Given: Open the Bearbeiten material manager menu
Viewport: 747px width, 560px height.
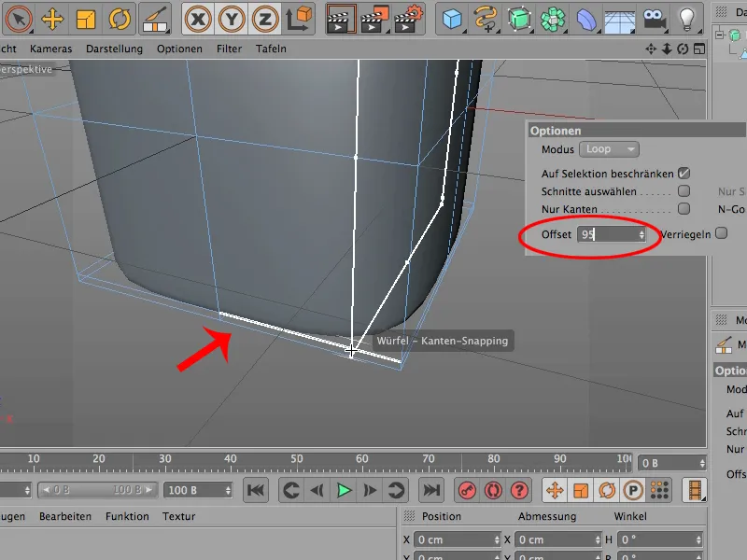Looking at the screenshot, I should (65, 516).
